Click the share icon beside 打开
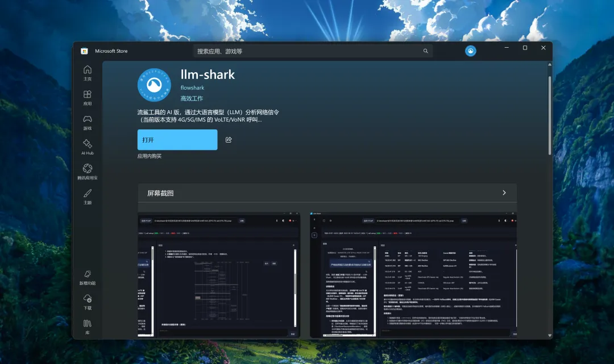 (x=229, y=140)
